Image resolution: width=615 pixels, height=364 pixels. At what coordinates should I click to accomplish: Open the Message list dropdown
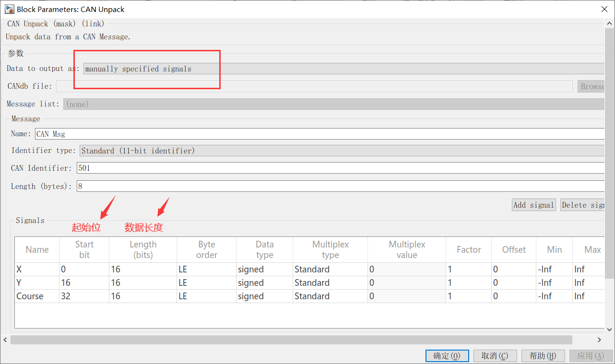(x=192, y=104)
